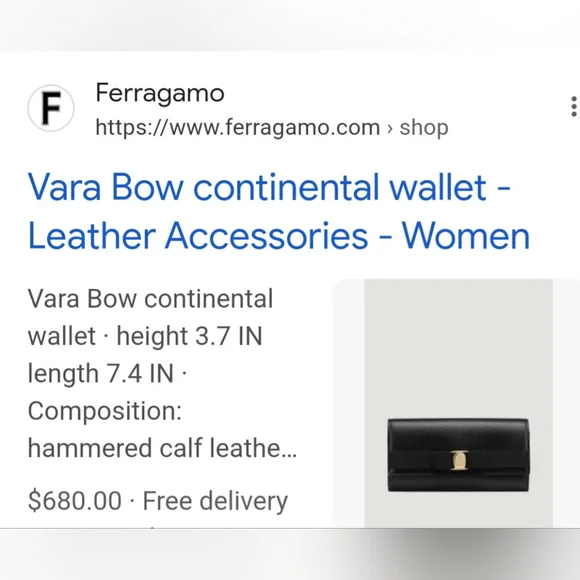Click the "Free delivery" label
This screenshot has height=580, width=580.
pyautogui.click(x=215, y=501)
